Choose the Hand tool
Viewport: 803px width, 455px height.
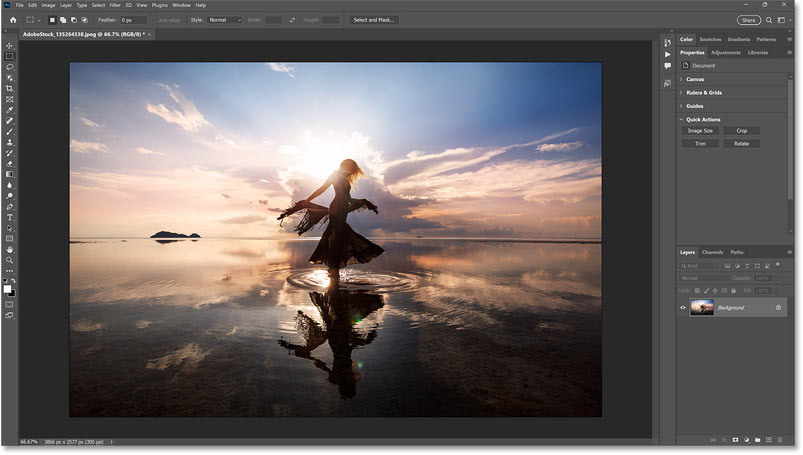[x=10, y=249]
